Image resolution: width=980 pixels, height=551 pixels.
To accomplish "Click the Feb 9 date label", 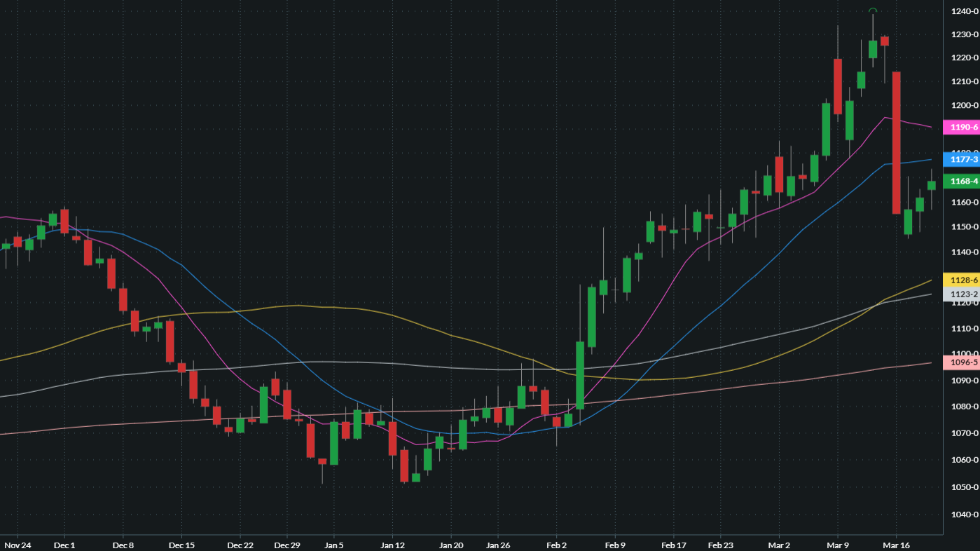I will pyautogui.click(x=615, y=545).
